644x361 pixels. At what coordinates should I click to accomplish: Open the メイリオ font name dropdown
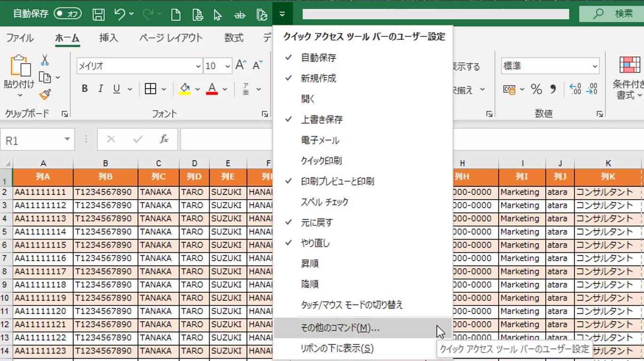click(199, 66)
